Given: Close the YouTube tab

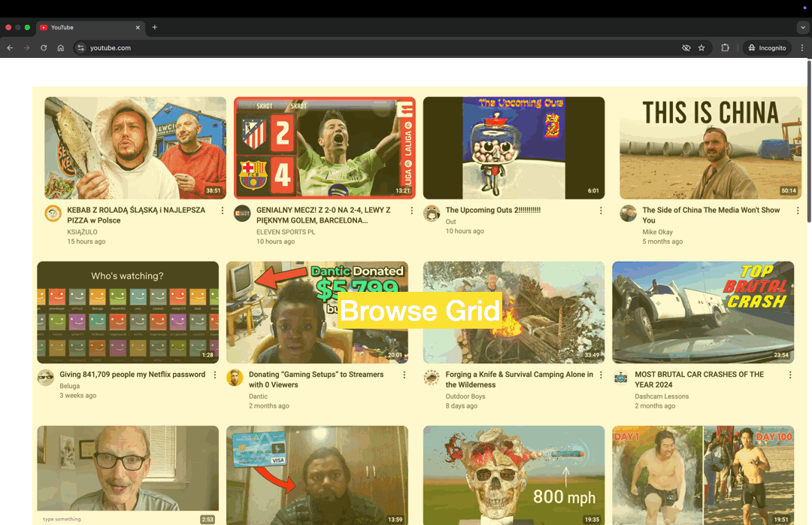Looking at the screenshot, I should (138, 28).
